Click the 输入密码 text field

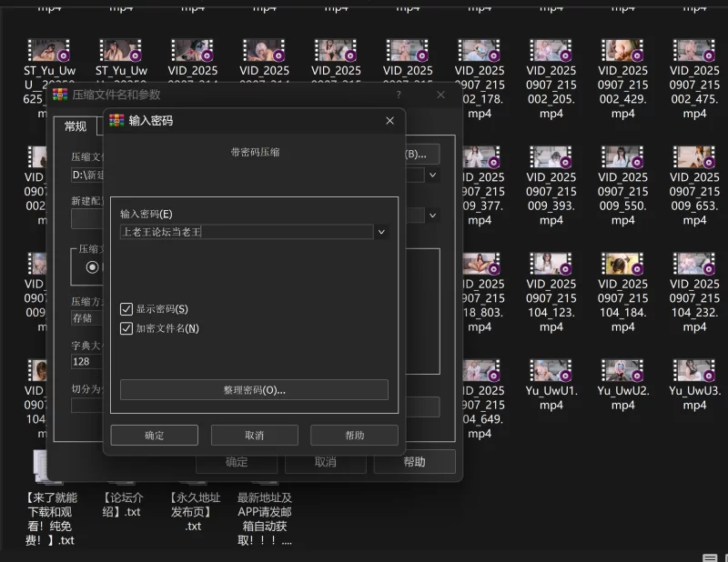pyautogui.click(x=246, y=232)
